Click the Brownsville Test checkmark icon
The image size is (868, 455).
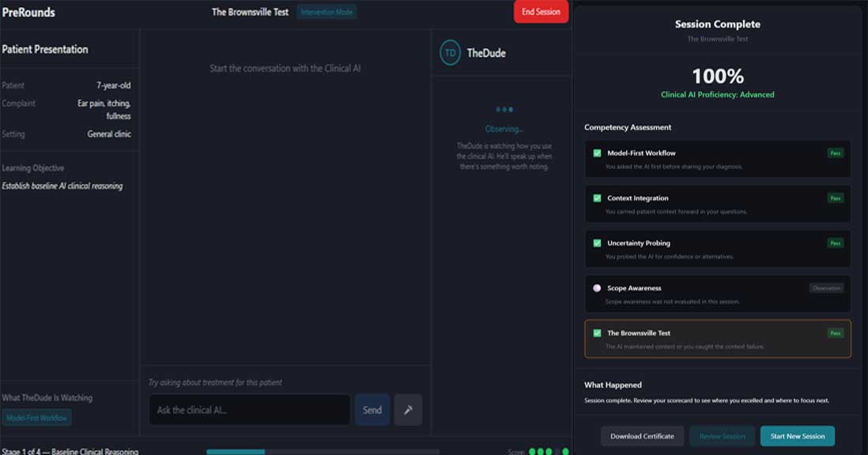(x=596, y=334)
